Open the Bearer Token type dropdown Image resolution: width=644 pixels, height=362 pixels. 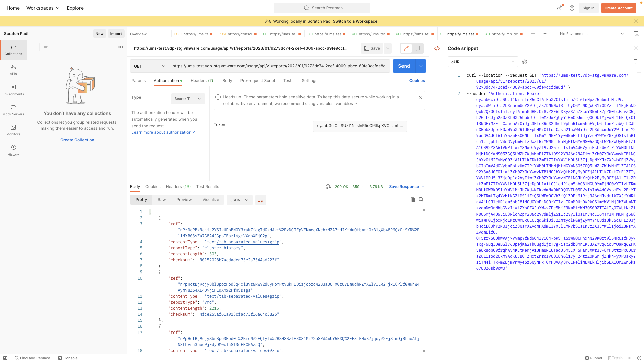coord(188,99)
